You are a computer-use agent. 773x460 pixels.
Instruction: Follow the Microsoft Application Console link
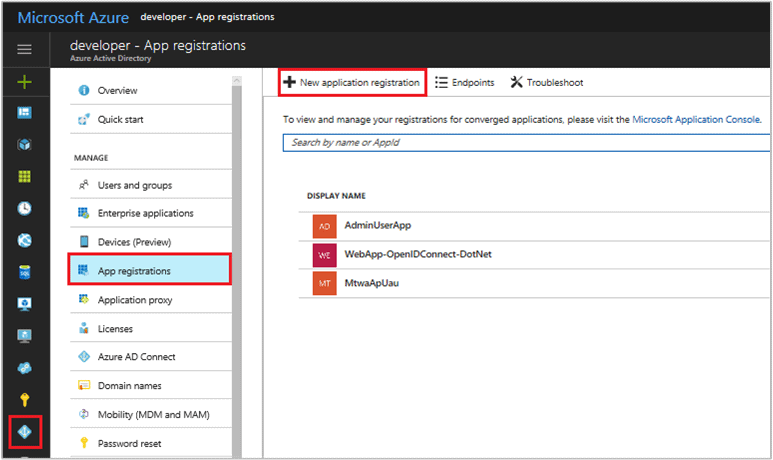696,119
